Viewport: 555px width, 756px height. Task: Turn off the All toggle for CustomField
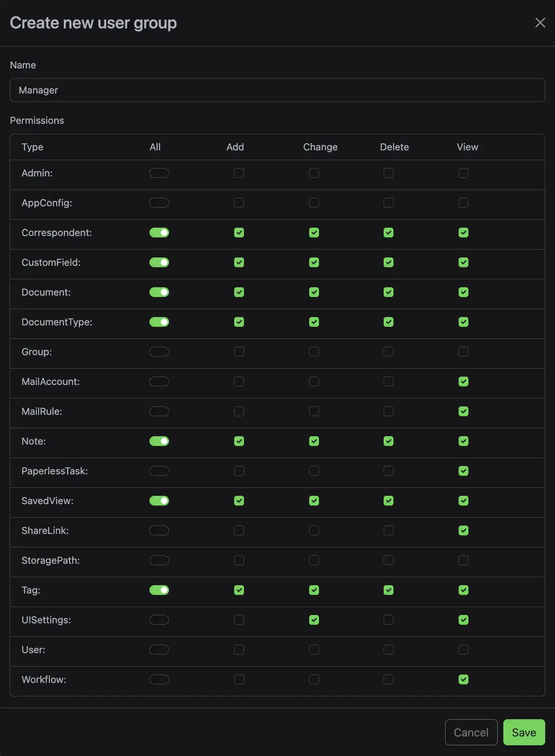(159, 263)
